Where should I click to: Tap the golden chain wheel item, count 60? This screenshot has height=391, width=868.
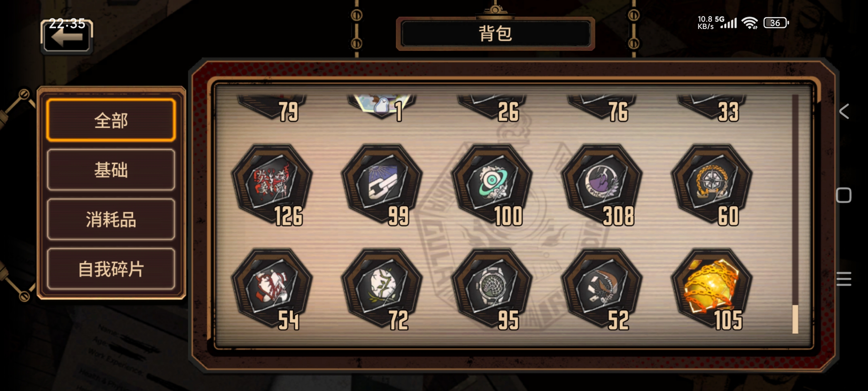[x=712, y=184]
